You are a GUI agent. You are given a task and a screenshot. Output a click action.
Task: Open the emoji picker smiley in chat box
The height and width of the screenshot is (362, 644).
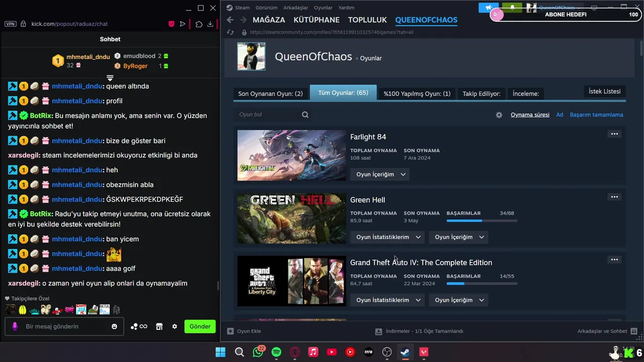click(114, 326)
